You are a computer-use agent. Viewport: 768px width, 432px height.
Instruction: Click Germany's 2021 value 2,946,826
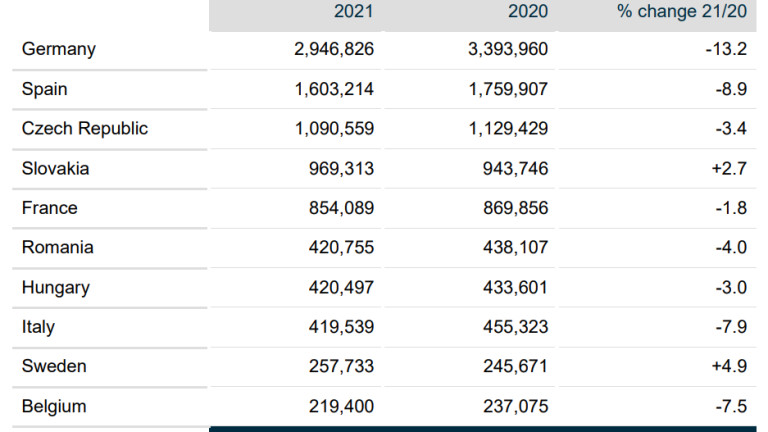pos(334,49)
